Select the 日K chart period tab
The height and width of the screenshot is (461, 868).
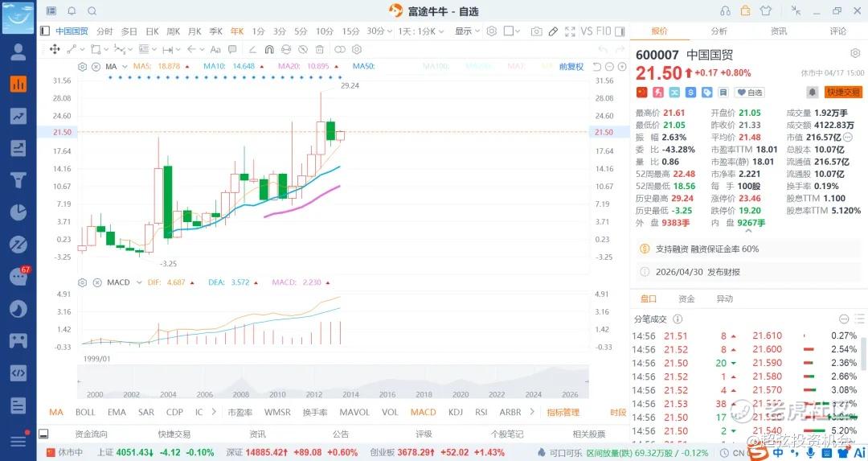(151, 31)
